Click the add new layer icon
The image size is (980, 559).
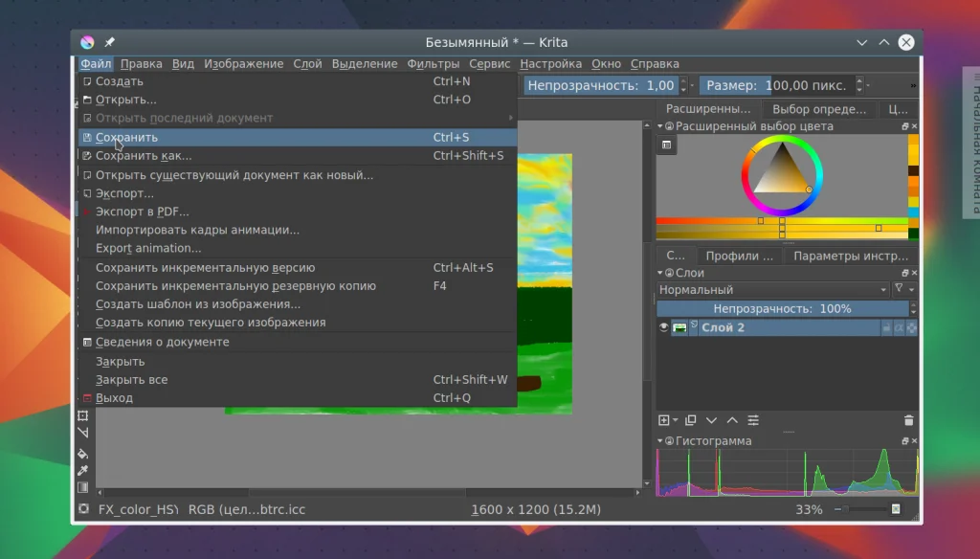click(664, 420)
